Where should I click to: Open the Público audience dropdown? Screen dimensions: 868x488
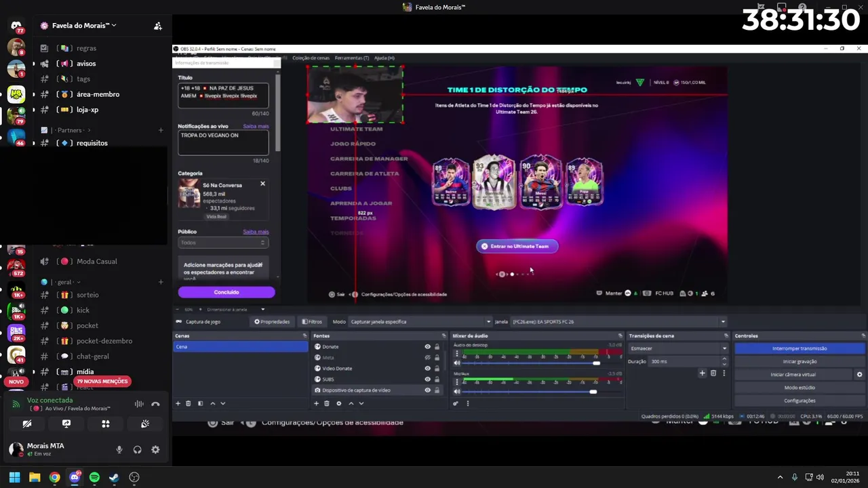223,243
